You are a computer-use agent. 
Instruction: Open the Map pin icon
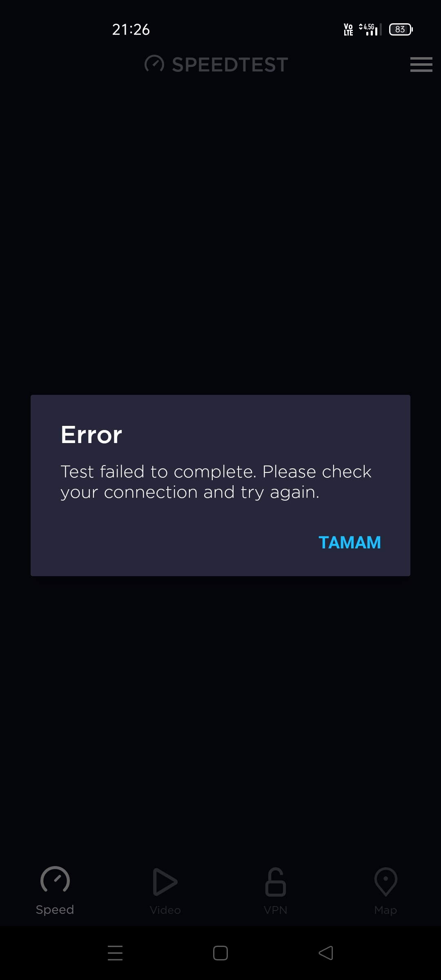point(385,882)
